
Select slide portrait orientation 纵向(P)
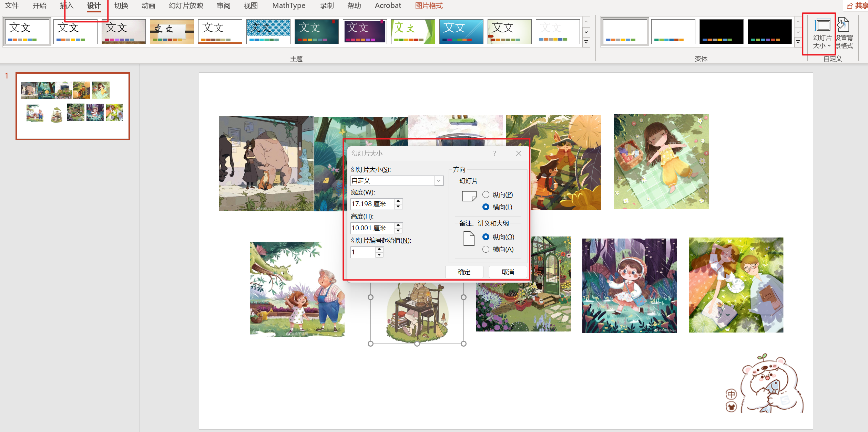486,195
